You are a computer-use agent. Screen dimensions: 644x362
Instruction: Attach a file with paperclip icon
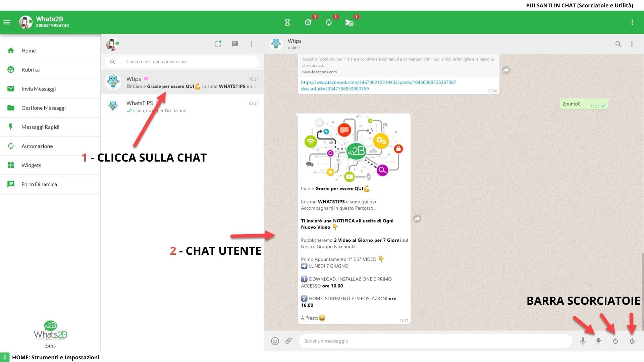pos(289,341)
